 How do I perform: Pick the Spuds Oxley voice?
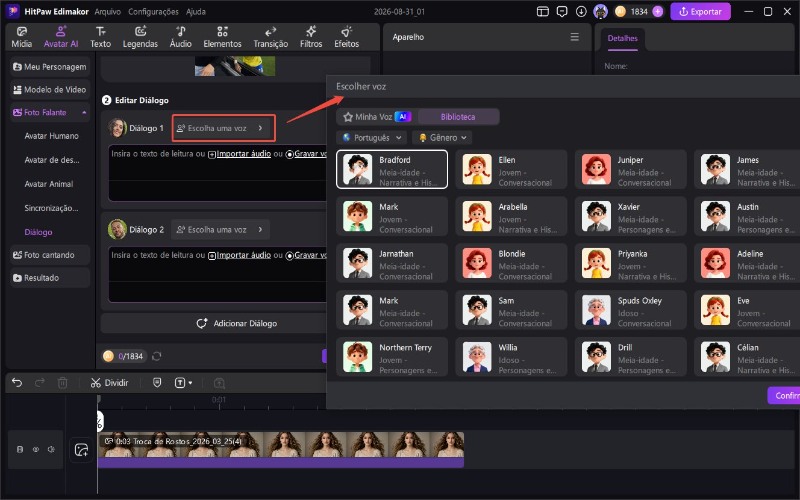631,310
